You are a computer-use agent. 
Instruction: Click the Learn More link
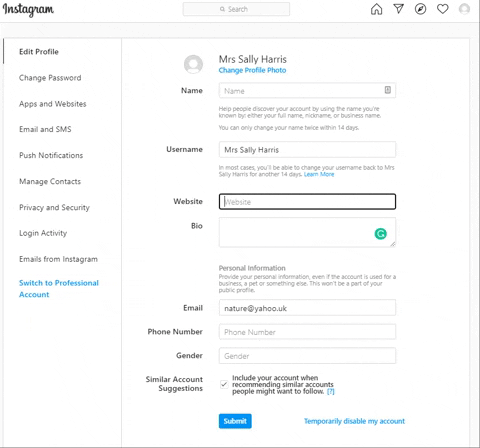[319, 174]
